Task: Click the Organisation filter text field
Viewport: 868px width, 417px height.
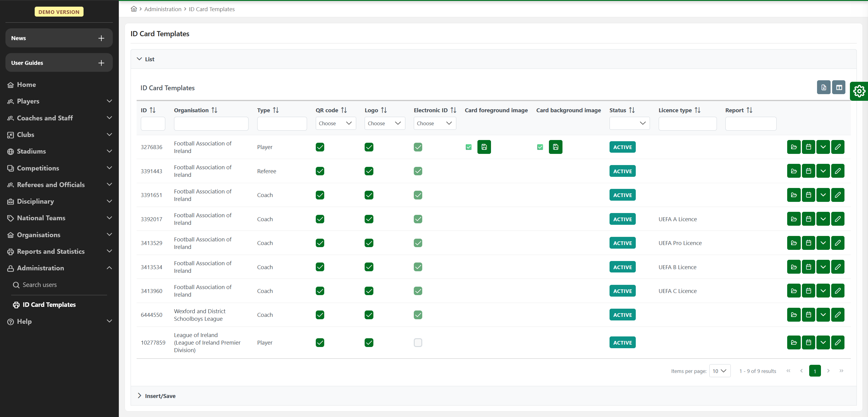Action: tap(211, 124)
